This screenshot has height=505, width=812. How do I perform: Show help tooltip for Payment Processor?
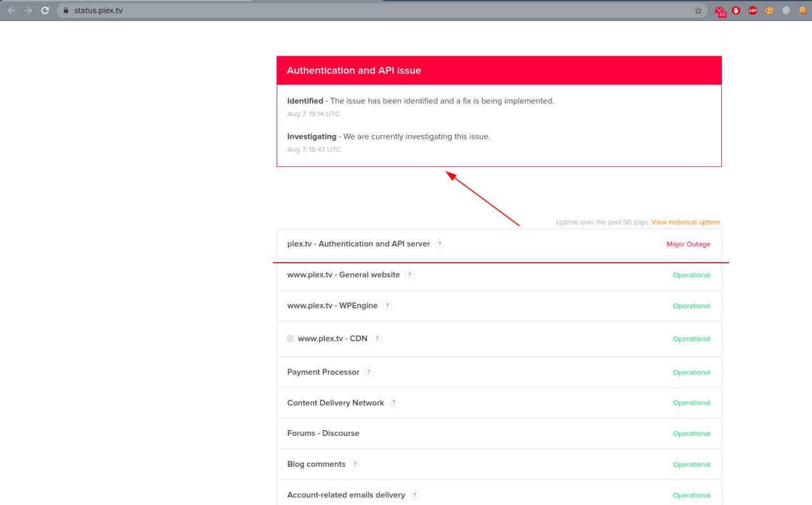pyautogui.click(x=369, y=372)
